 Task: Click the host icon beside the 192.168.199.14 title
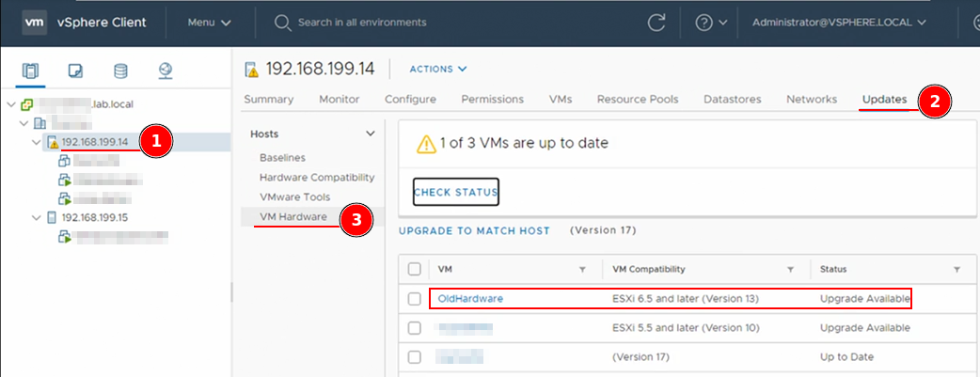coord(252,70)
